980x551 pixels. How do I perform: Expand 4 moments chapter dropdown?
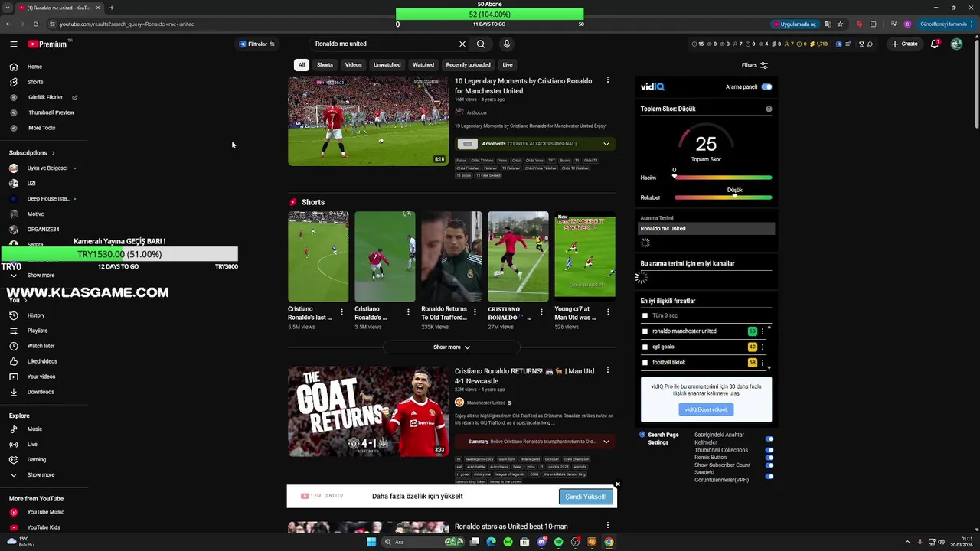(606, 144)
